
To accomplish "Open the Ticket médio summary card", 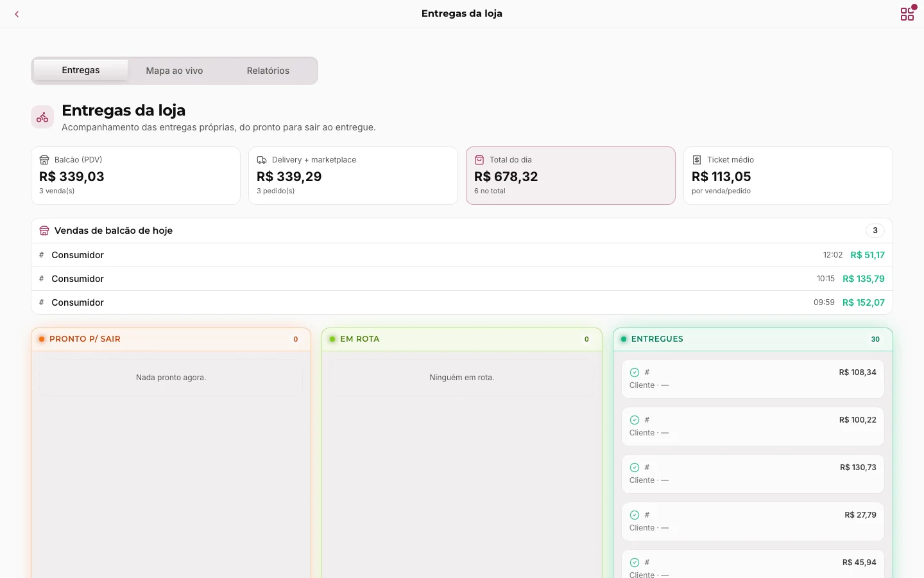I will click(789, 176).
